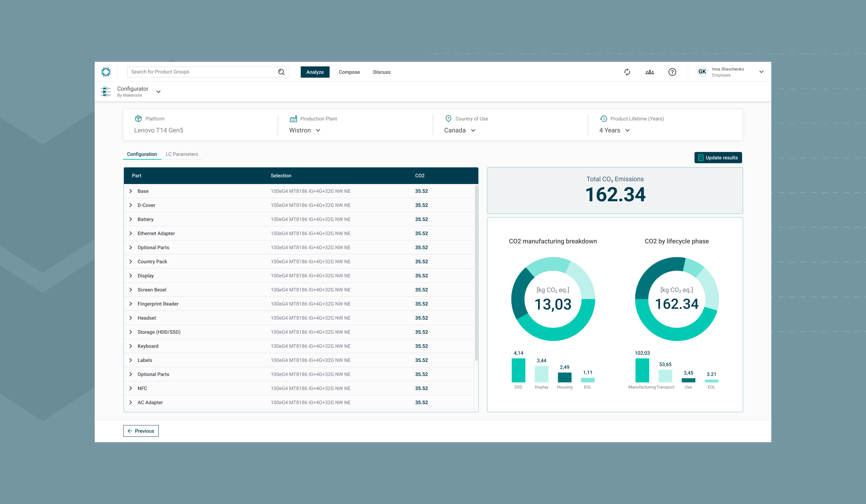This screenshot has width=866, height=504.
Task: Click the CO2 column header
Action: tap(420, 176)
